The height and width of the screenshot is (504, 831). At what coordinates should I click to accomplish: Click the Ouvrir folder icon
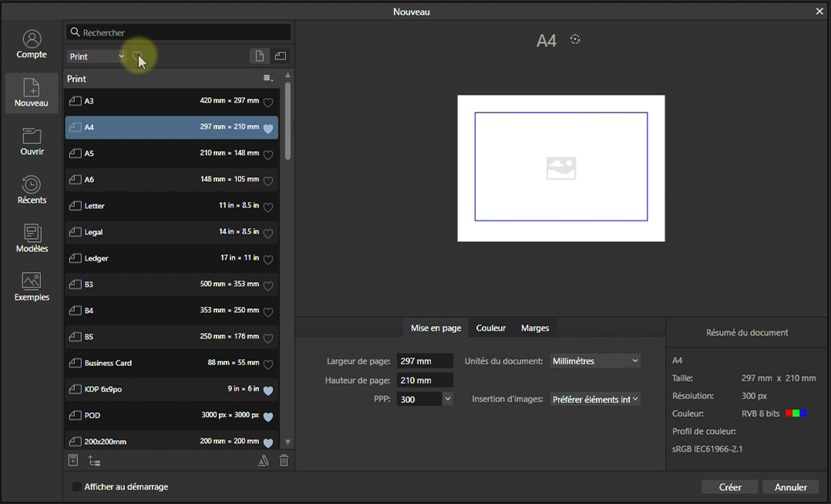(x=32, y=136)
